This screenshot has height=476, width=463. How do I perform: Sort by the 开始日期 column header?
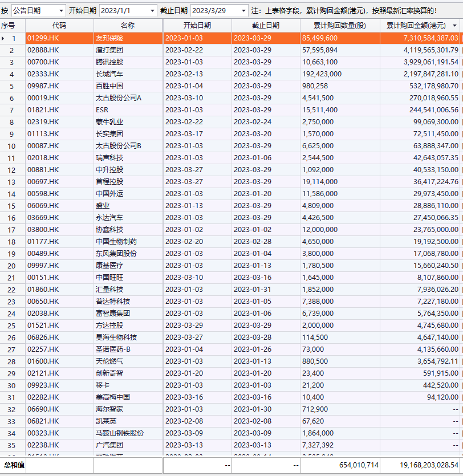[x=197, y=26]
